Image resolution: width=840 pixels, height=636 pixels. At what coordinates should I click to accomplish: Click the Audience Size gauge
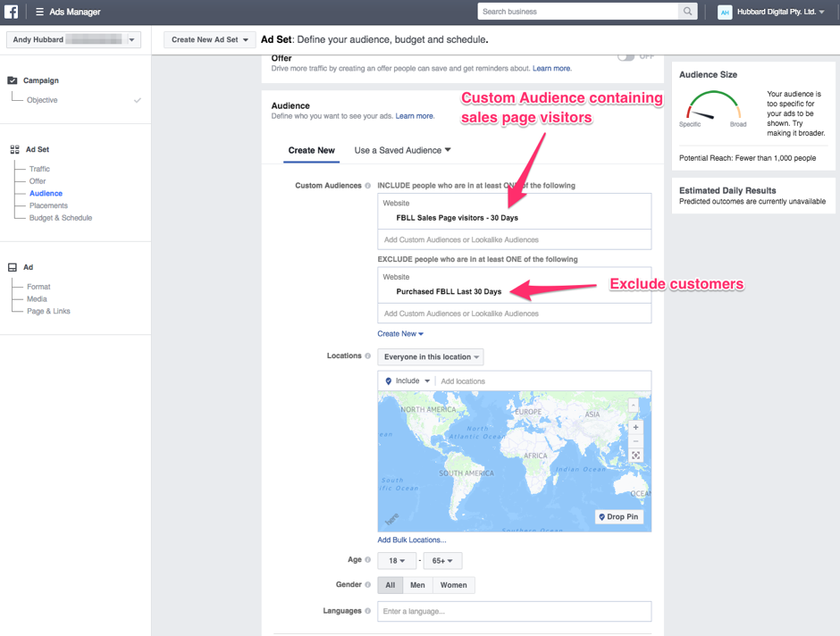(714, 106)
